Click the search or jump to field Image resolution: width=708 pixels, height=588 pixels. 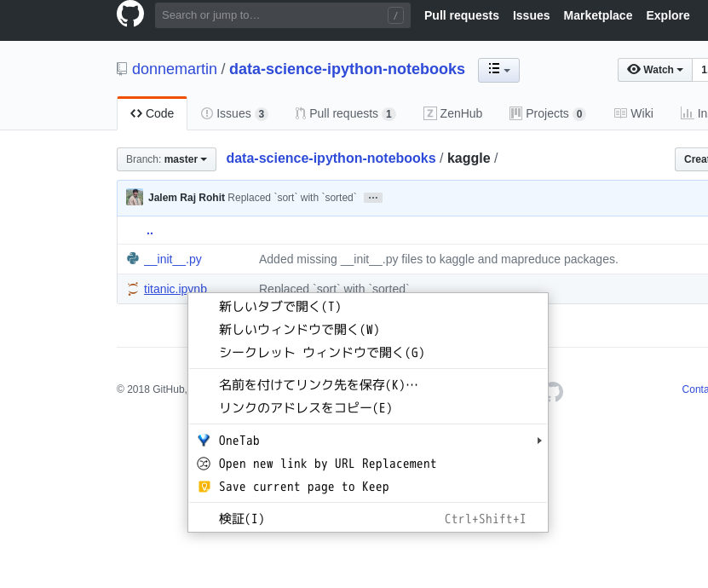pyautogui.click(x=281, y=14)
